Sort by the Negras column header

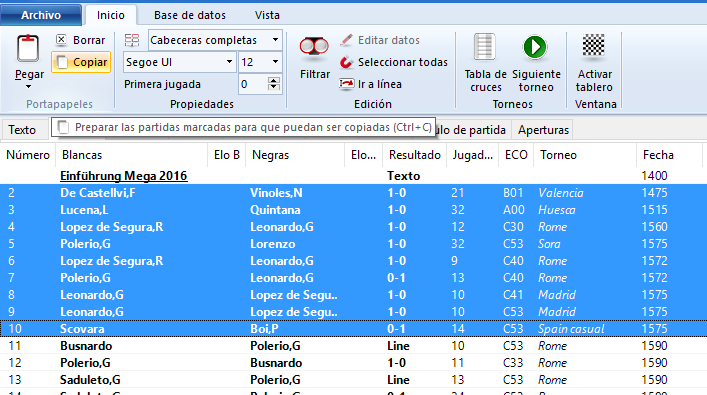click(x=295, y=155)
